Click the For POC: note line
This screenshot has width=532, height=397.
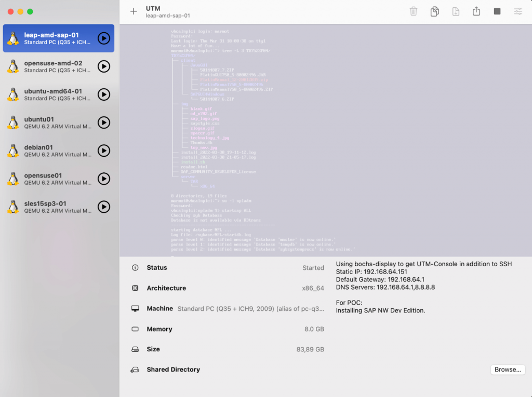coord(349,303)
